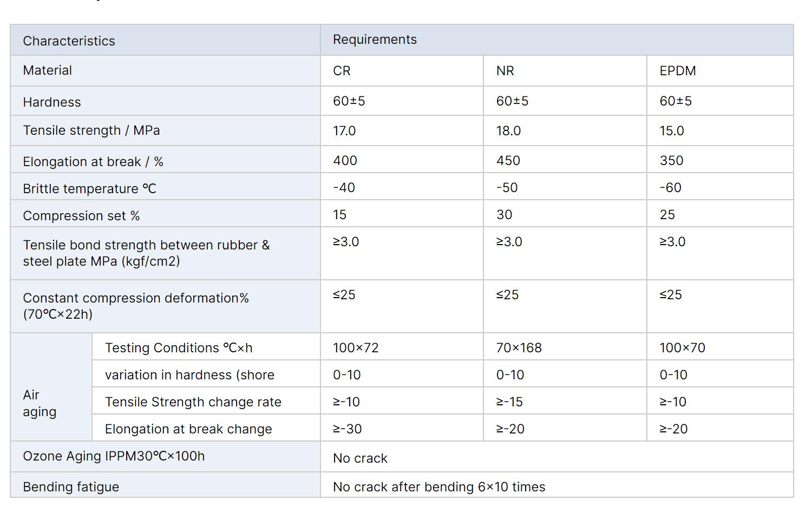Screen dimensions: 812x513
Task: Click the Tensile Strength change rate label
Action: [193, 402]
